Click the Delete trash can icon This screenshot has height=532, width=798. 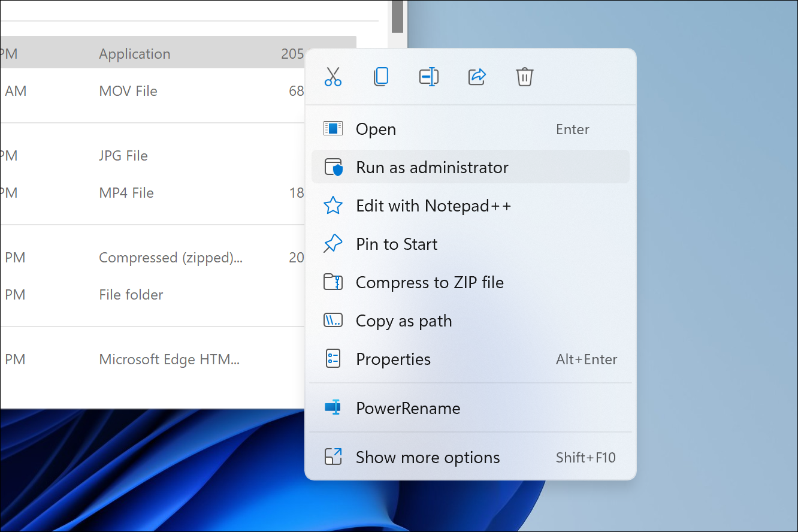(x=525, y=77)
